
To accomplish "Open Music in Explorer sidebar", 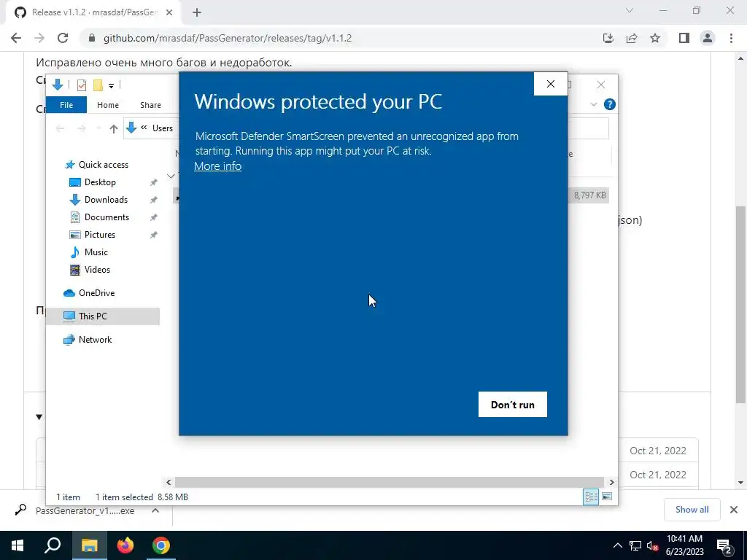I will [96, 252].
